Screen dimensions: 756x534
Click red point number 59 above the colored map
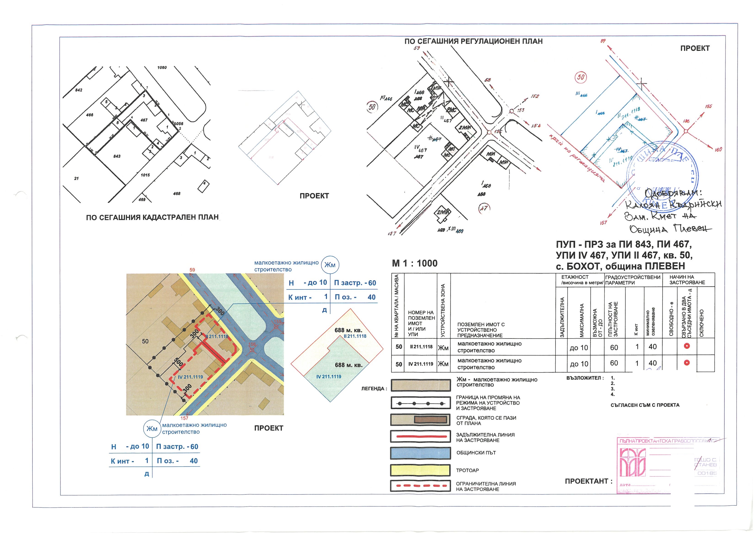click(x=192, y=270)
